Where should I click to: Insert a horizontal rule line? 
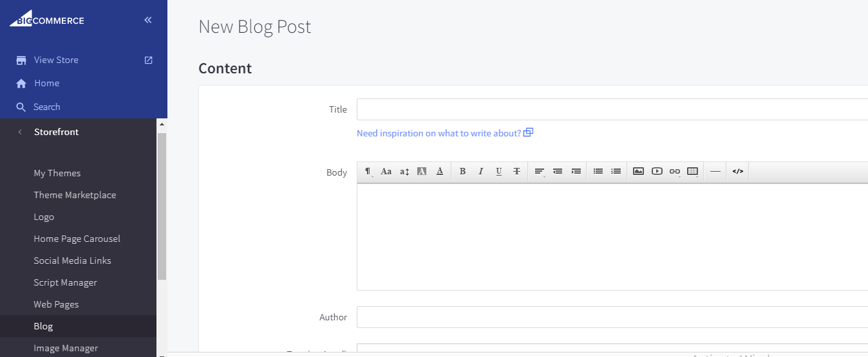pyautogui.click(x=715, y=171)
